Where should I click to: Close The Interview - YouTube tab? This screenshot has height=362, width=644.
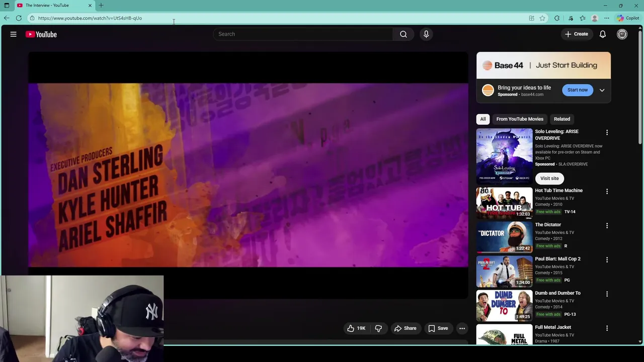pos(90,6)
